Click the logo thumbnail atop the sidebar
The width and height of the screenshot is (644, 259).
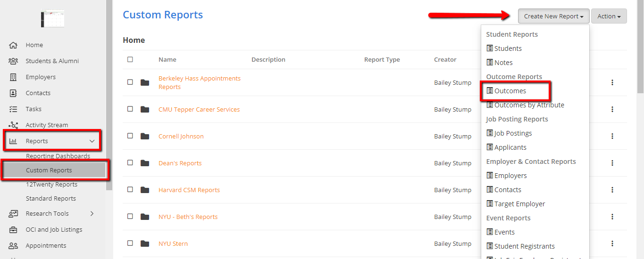[52, 18]
